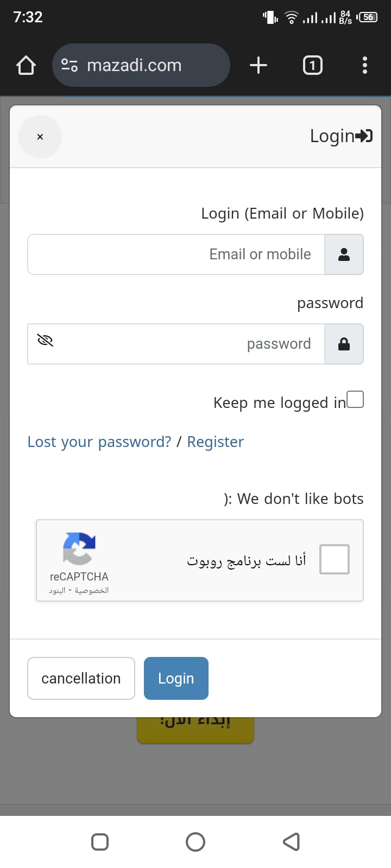
Task: Check the Keep me logged in box
Action: pos(355,399)
